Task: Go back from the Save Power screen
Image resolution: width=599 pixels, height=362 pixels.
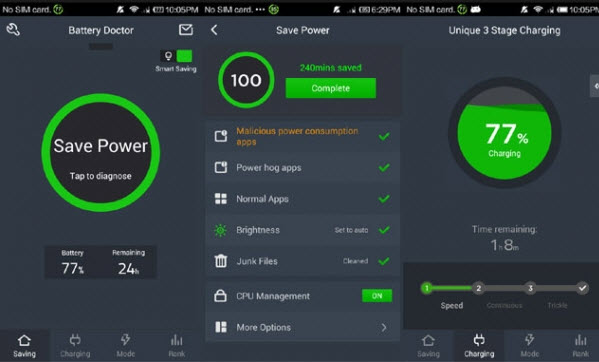Action: pyautogui.click(x=214, y=30)
